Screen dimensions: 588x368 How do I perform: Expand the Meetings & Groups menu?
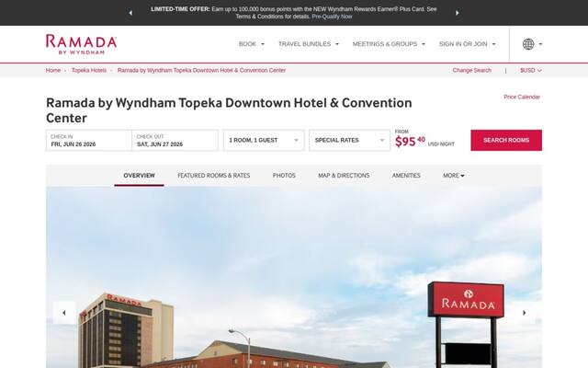tap(389, 44)
